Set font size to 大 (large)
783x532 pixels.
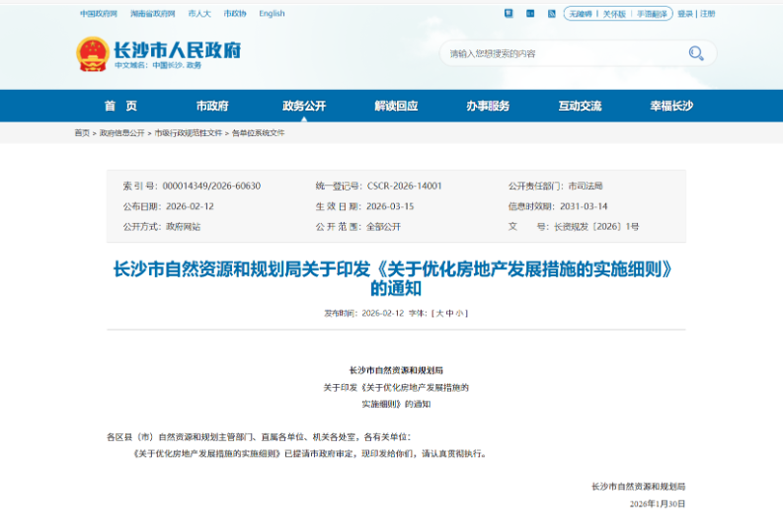point(439,313)
